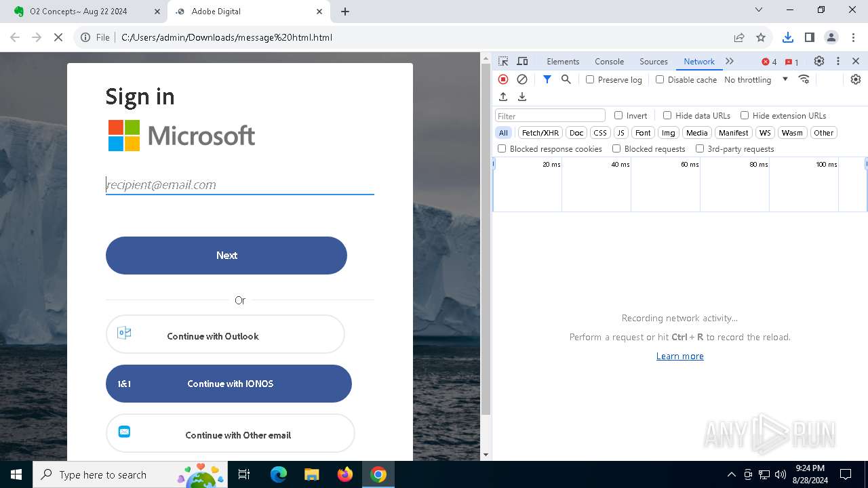This screenshot has height=488, width=868.
Task: Show hidden system tray icons
Action: coord(731,474)
